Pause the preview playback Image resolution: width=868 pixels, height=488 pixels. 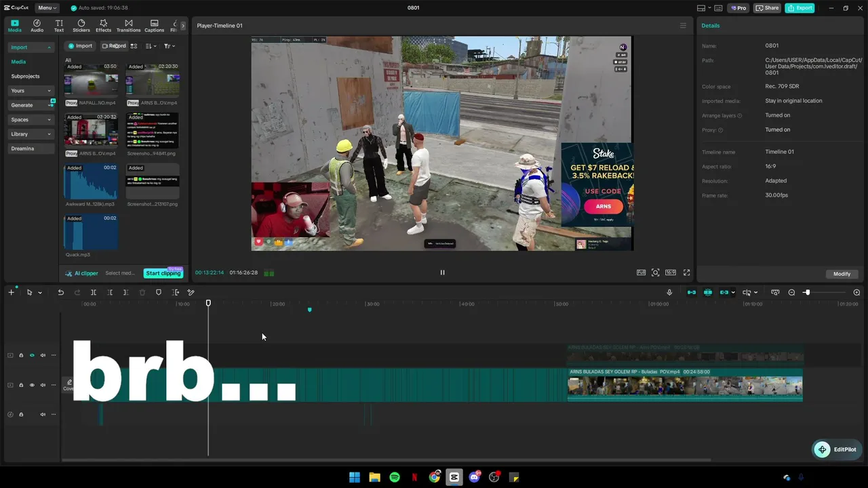pyautogui.click(x=442, y=272)
